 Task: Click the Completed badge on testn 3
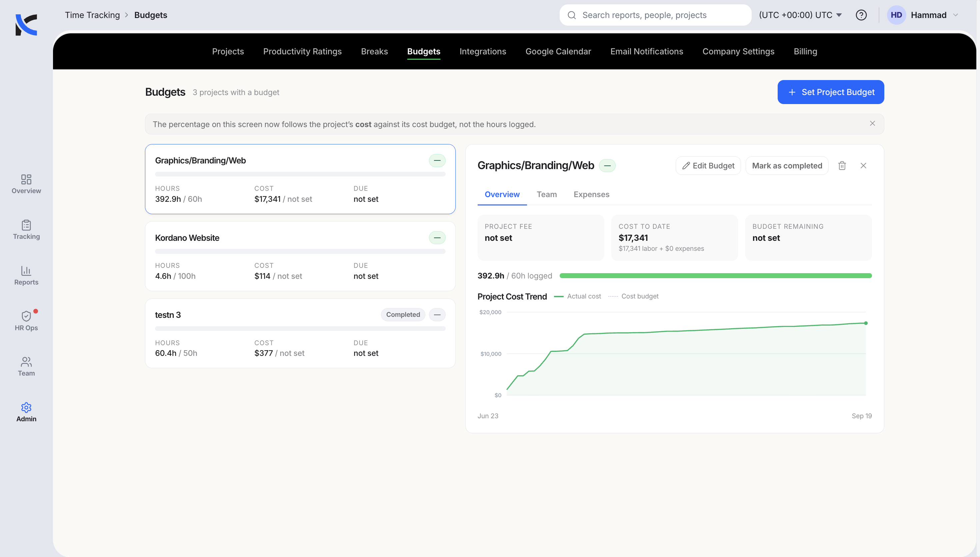pos(403,315)
